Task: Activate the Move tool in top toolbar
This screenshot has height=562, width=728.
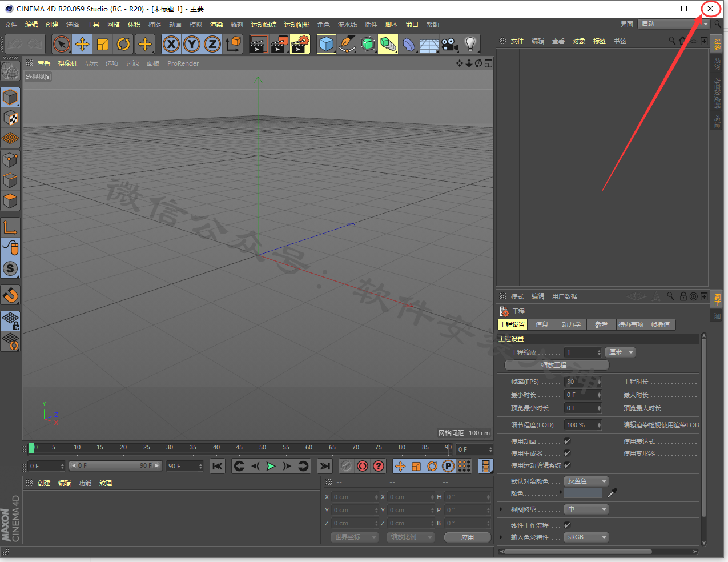Action: 82,44
